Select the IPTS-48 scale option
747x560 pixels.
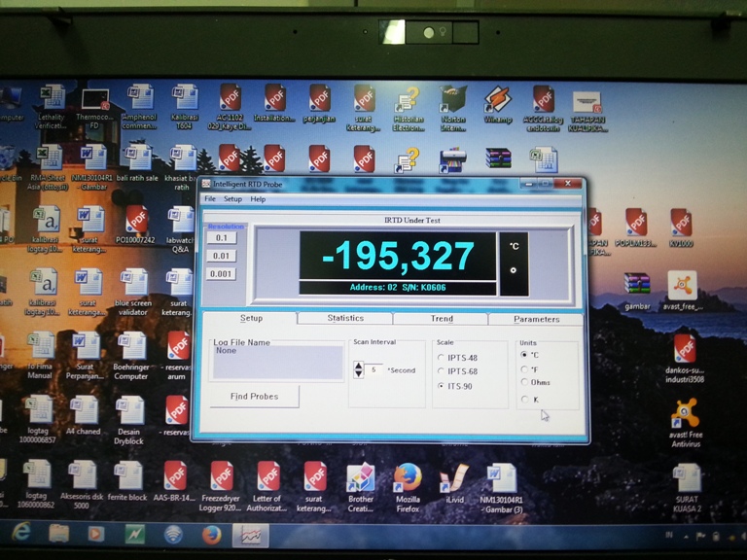441,357
